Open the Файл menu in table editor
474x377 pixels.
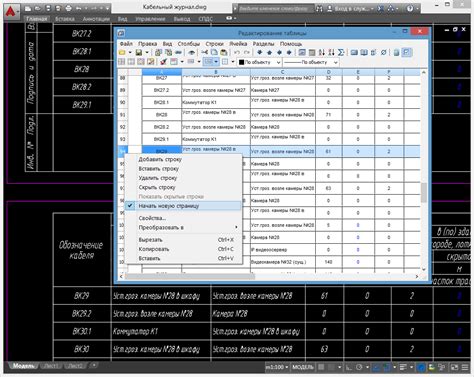126,44
